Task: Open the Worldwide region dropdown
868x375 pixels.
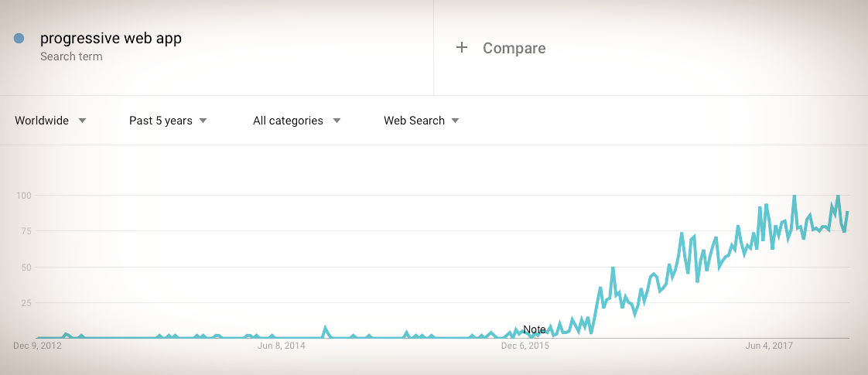Action: [x=50, y=121]
